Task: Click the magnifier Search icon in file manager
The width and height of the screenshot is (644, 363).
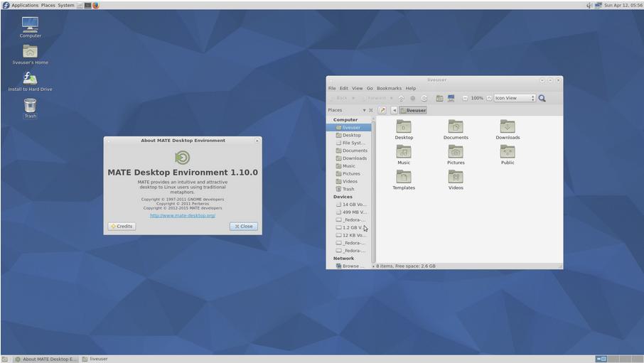Action: pos(542,98)
